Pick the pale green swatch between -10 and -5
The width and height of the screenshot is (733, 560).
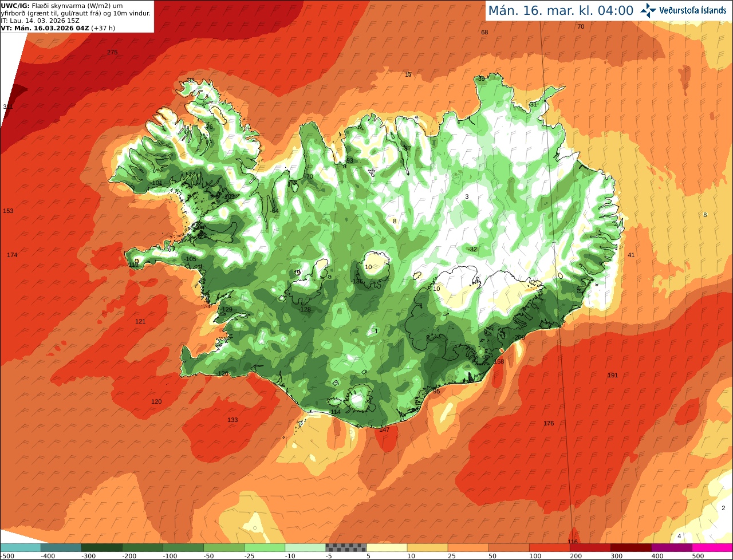[305, 547]
